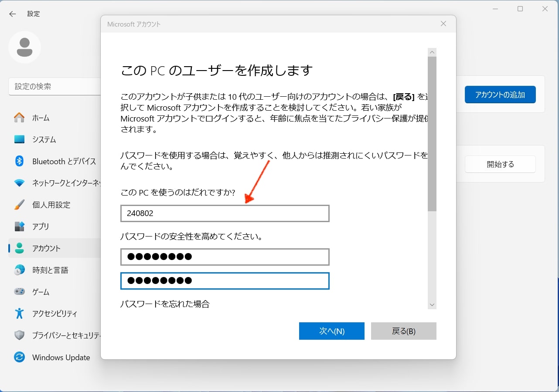Click the first password field
The width and height of the screenshot is (559, 392).
225,257
